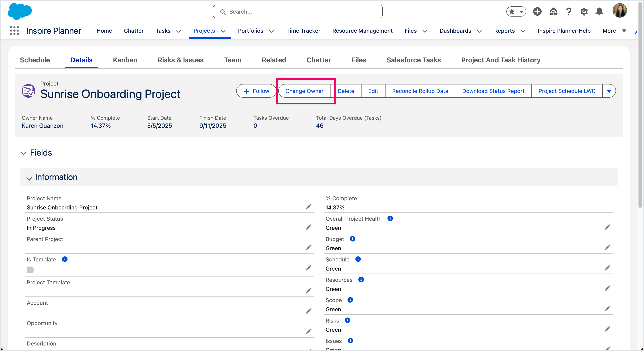Toggle the Is Template checkbox
Screen dimensions: 644x351
coord(30,270)
